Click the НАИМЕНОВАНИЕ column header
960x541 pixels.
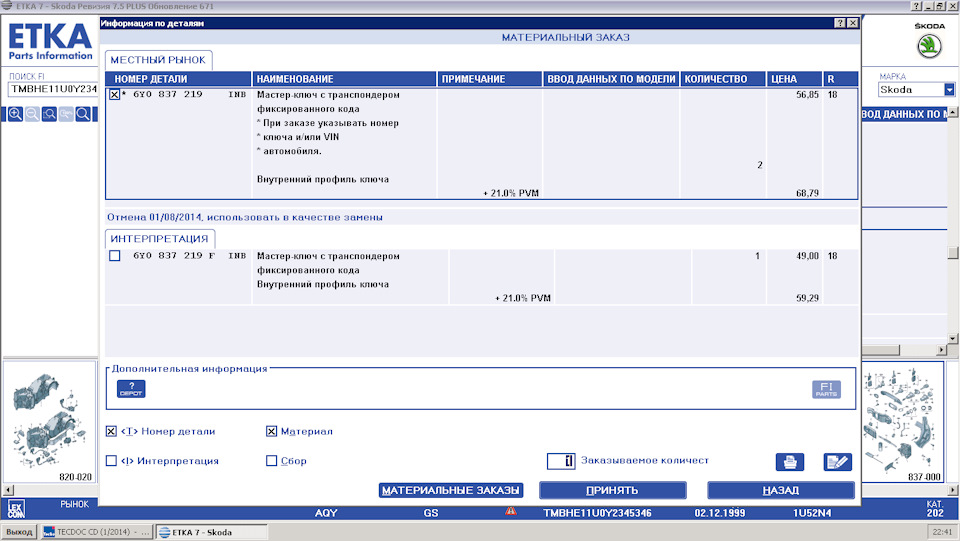pyautogui.click(x=345, y=79)
